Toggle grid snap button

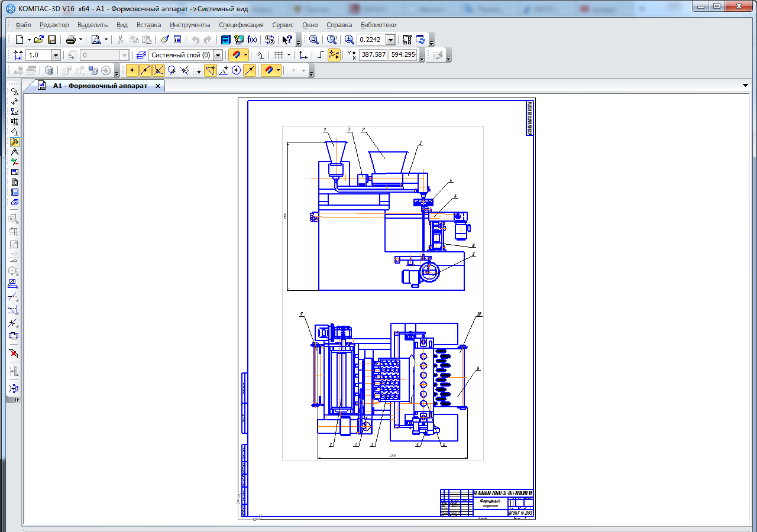(198, 70)
